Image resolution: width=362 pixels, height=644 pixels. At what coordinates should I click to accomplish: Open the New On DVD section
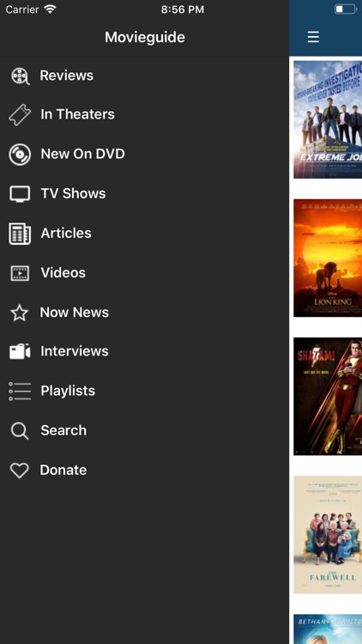click(83, 154)
